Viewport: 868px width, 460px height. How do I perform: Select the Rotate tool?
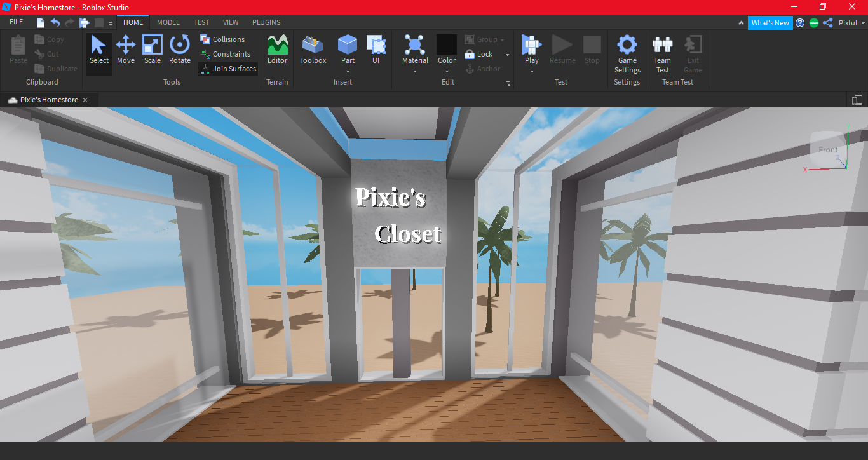pos(180,50)
